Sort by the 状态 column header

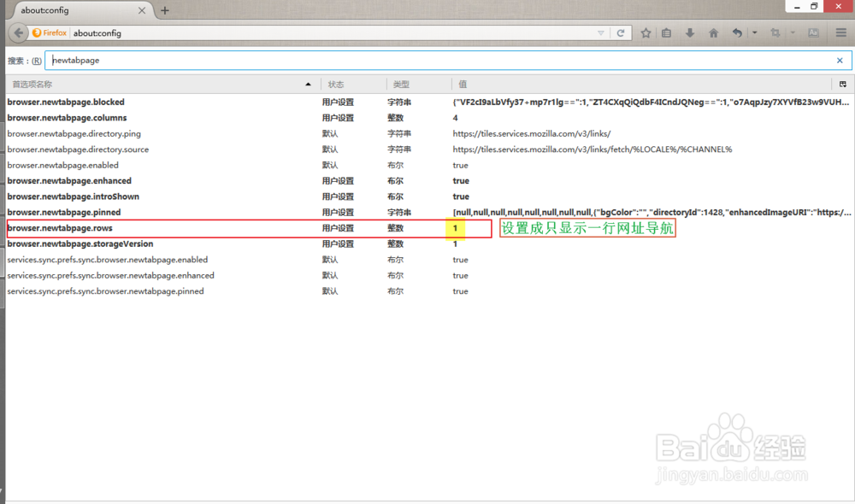click(354, 84)
